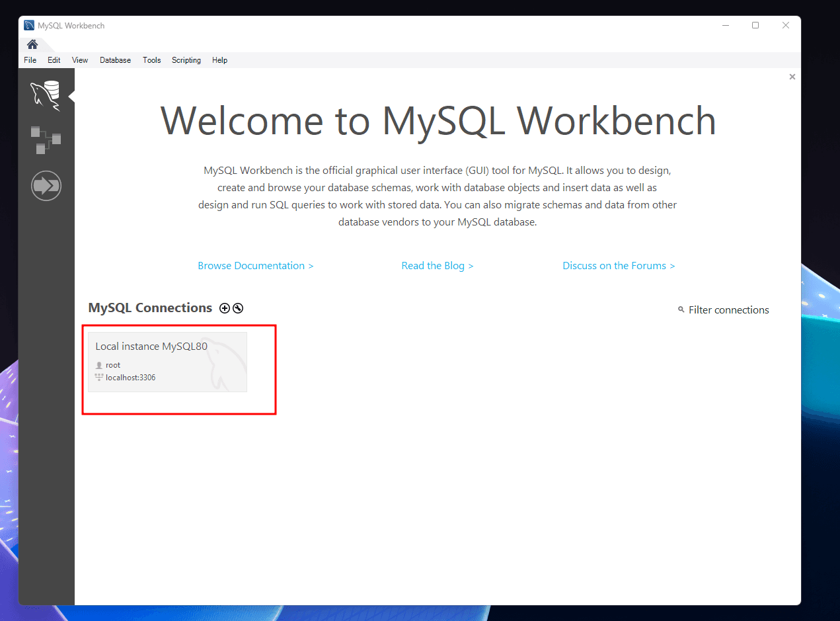Select the MySQL connections dolphin sidebar icon
Viewport: 840px width, 621px height.
(x=46, y=96)
